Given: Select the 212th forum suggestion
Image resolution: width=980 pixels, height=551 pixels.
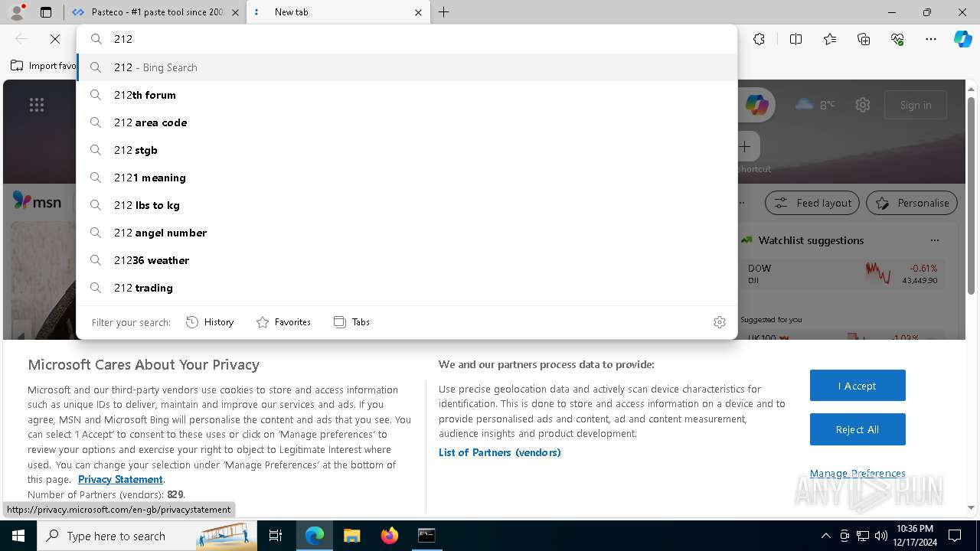Looking at the screenshot, I should pos(407,95).
